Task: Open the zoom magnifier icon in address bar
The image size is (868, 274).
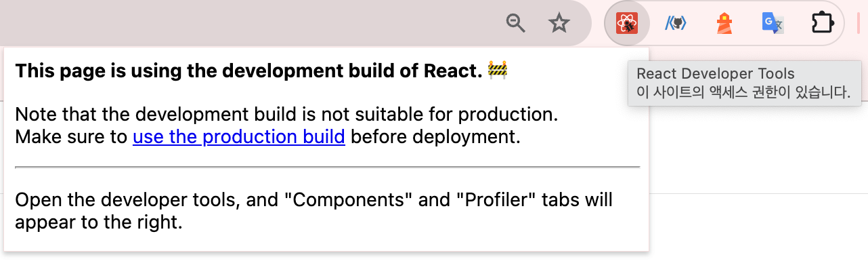Action: (516, 23)
